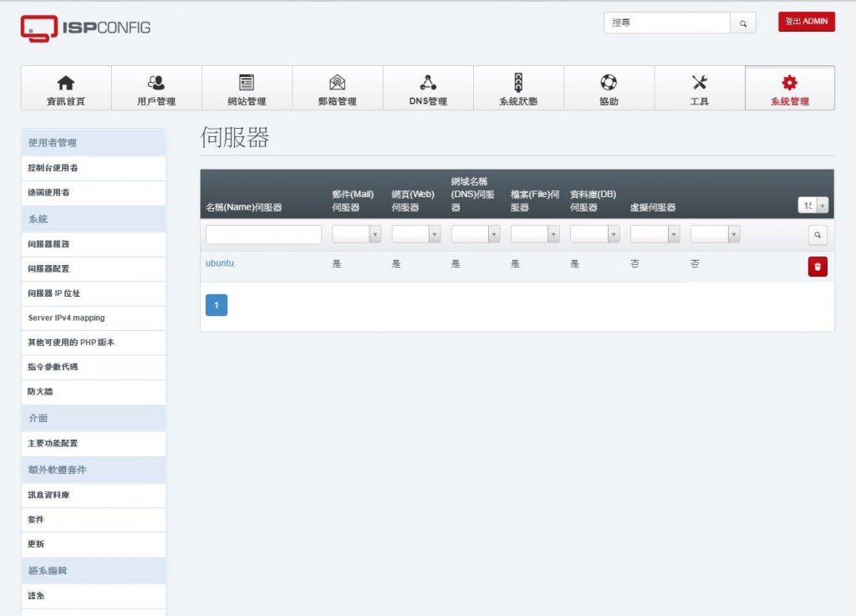The height and width of the screenshot is (616, 856).
Task: Click the search magnifier button in header
Action: [x=743, y=23]
